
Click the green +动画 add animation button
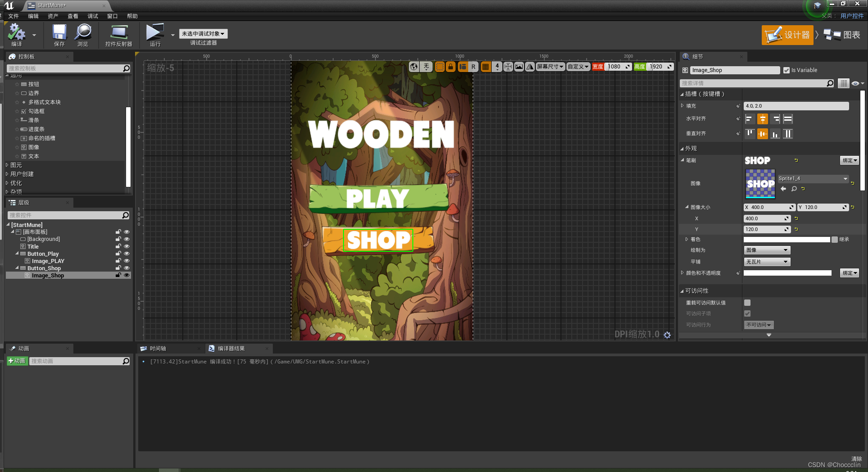[17, 361]
